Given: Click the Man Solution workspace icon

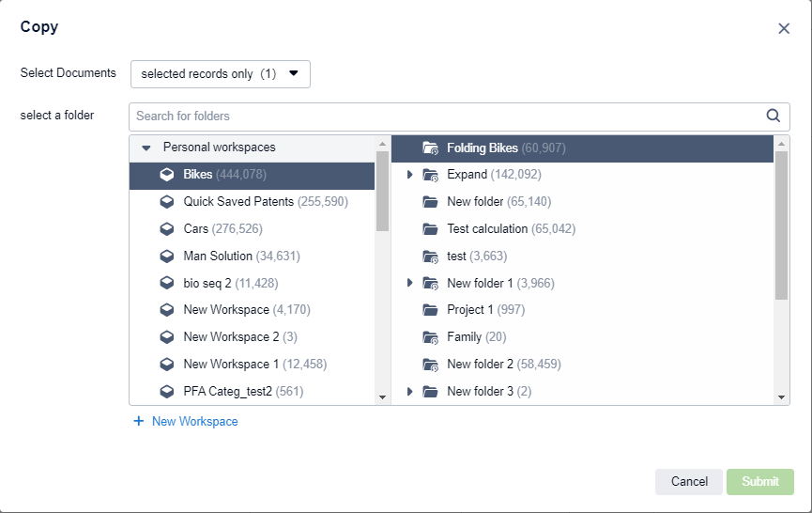Looking at the screenshot, I should click(167, 256).
